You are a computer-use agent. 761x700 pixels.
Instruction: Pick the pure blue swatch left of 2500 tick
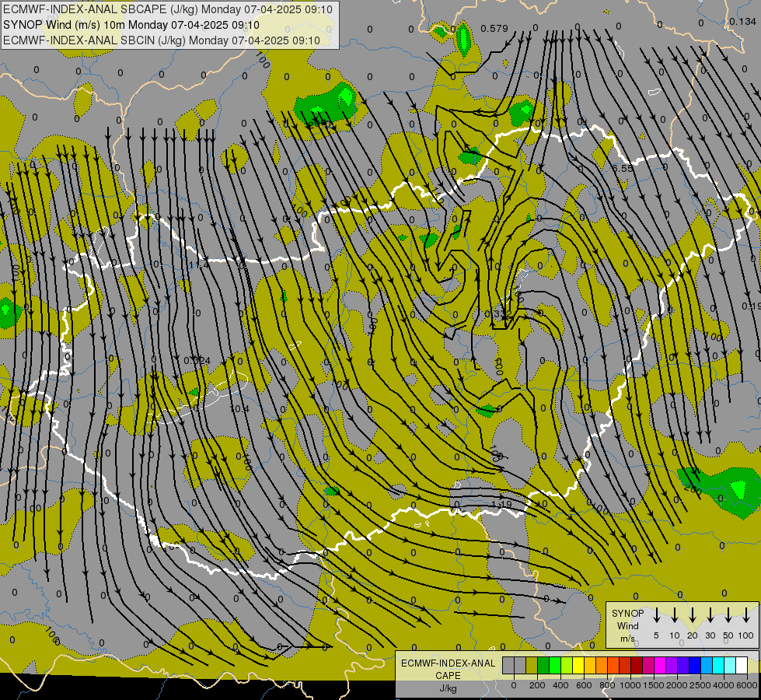pos(694,665)
